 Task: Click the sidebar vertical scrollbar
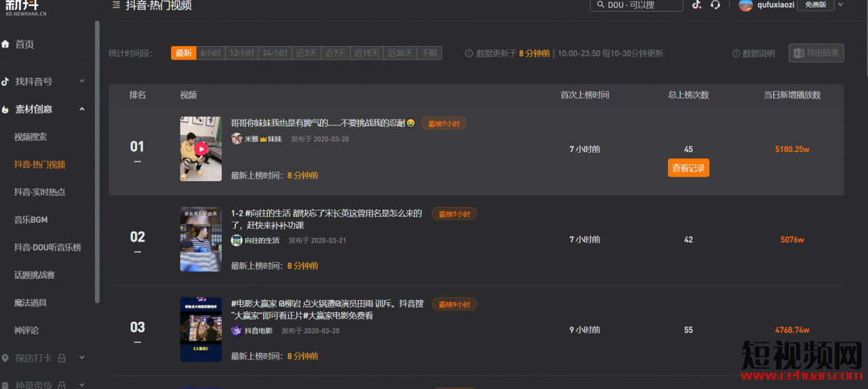click(x=97, y=162)
